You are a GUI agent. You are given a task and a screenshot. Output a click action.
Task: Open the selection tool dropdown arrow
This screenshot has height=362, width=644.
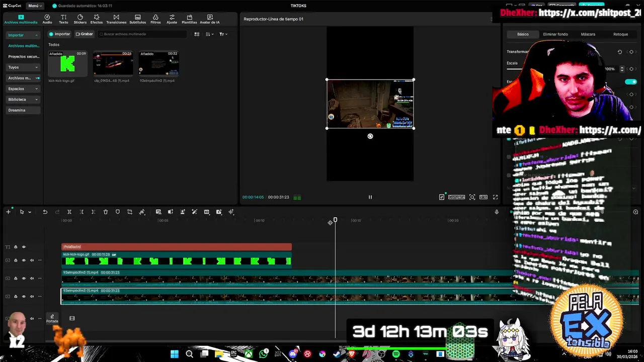(30, 212)
